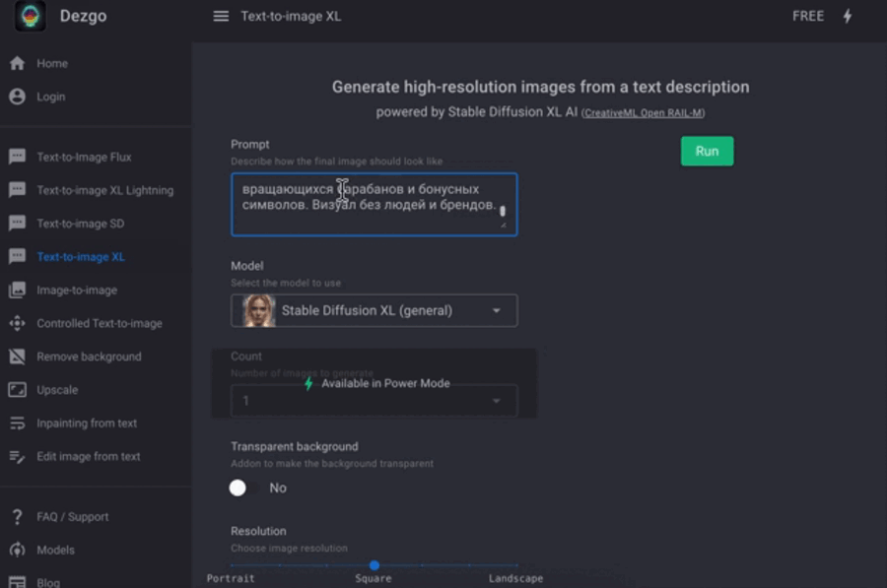Click the Dezgo brand name text

point(83,16)
